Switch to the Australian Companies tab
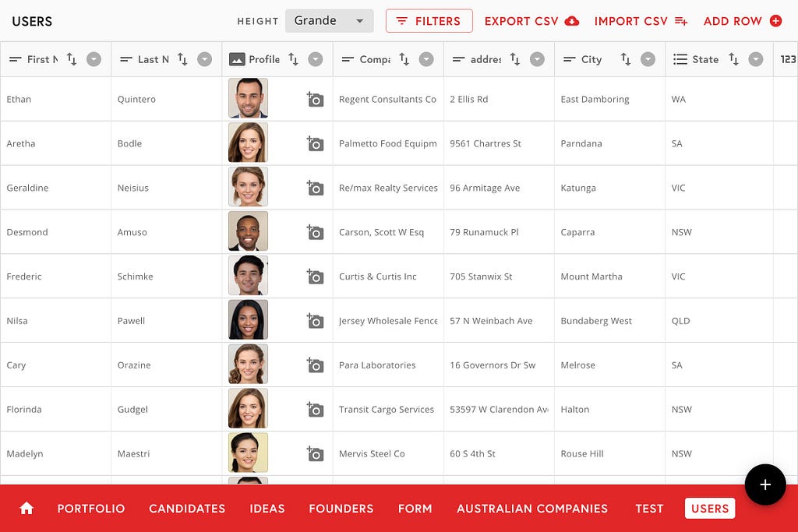The height and width of the screenshot is (532, 798). click(x=532, y=509)
